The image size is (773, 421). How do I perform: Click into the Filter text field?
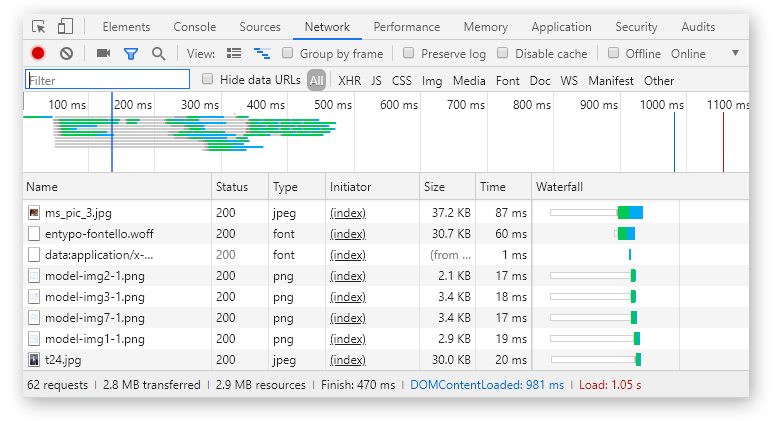click(107, 79)
